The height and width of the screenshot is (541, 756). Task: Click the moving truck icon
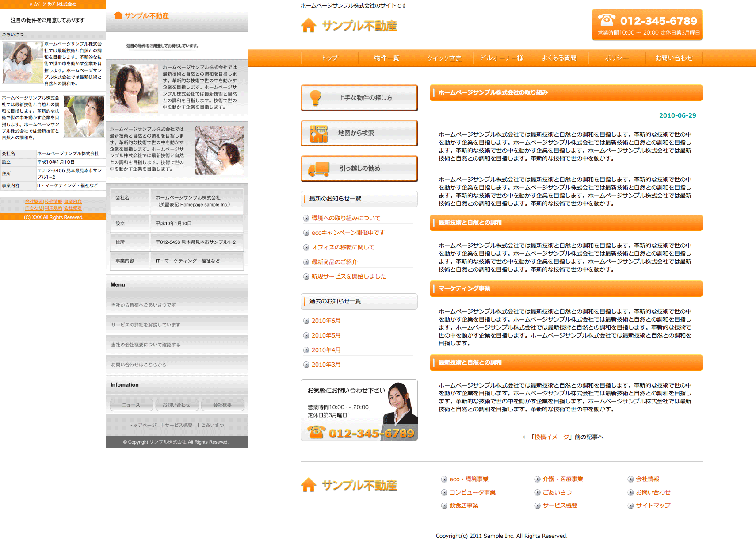pos(319,169)
